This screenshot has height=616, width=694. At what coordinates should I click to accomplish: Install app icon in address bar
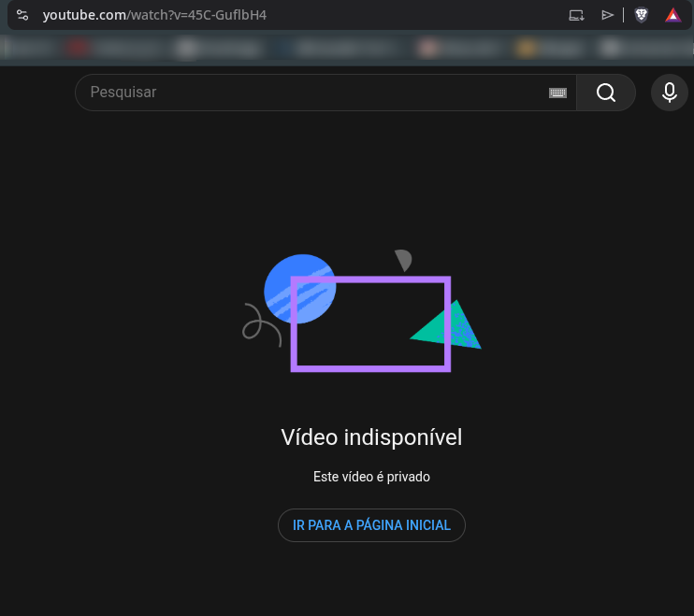(x=576, y=16)
